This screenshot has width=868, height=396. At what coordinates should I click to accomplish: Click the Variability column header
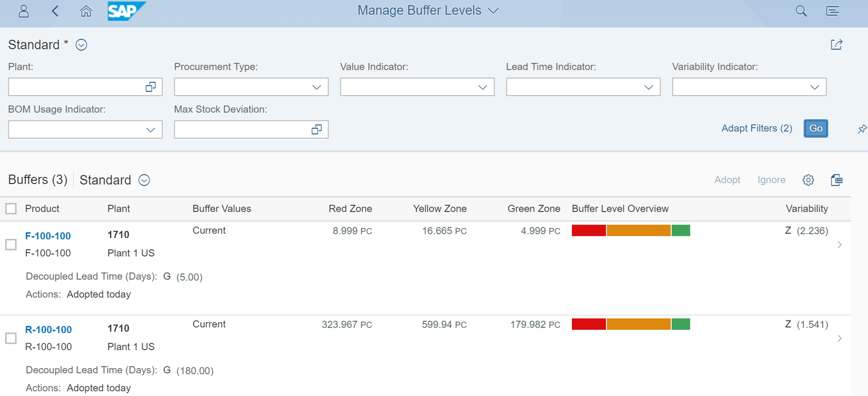(807, 208)
